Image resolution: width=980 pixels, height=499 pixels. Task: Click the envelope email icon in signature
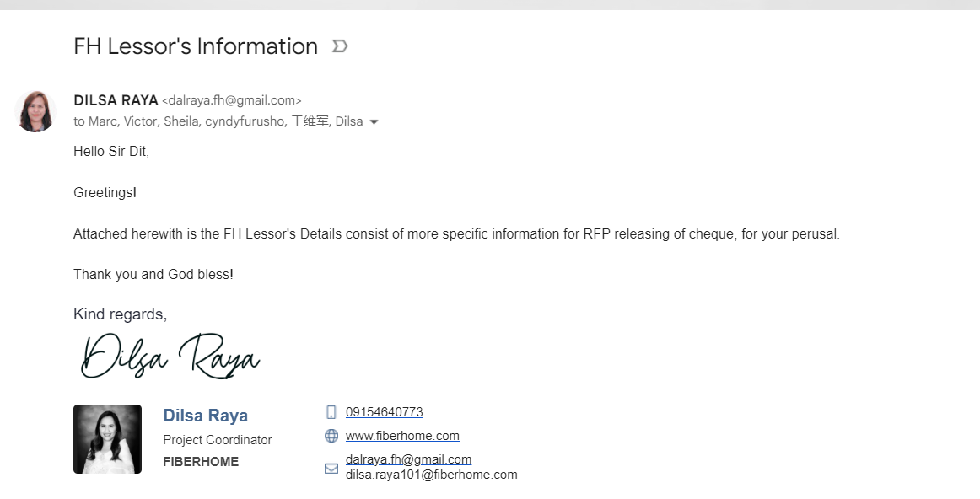tap(331, 468)
